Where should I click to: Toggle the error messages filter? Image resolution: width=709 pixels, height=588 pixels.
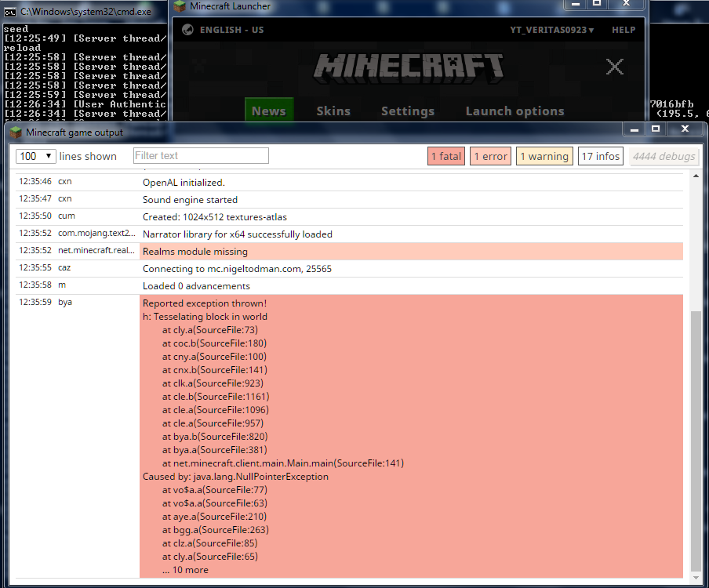pyautogui.click(x=491, y=156)
